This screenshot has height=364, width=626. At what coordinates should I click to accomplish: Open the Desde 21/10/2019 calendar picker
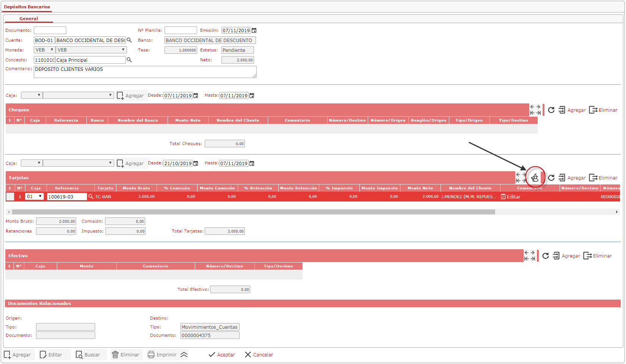[x=196, y=163]
